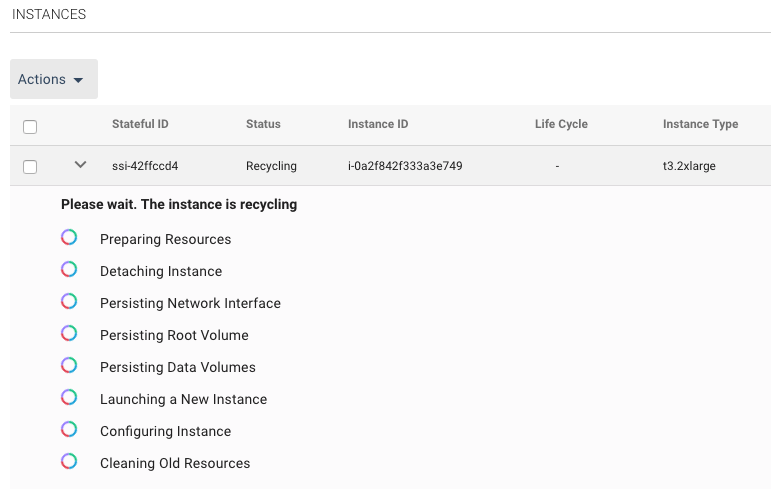Image resolution: width=771 pixels, height=489 pixels.
Task: Collapse the ssi-42ffccd4 row details chevron
Action: pyautogui.click(x=81, y=165)
